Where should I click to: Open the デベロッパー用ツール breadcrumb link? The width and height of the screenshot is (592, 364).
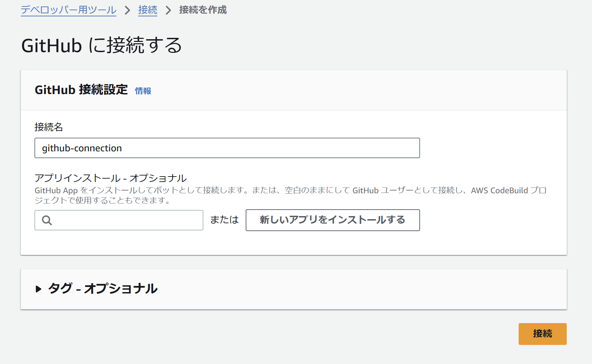click(x=69, y=10)
